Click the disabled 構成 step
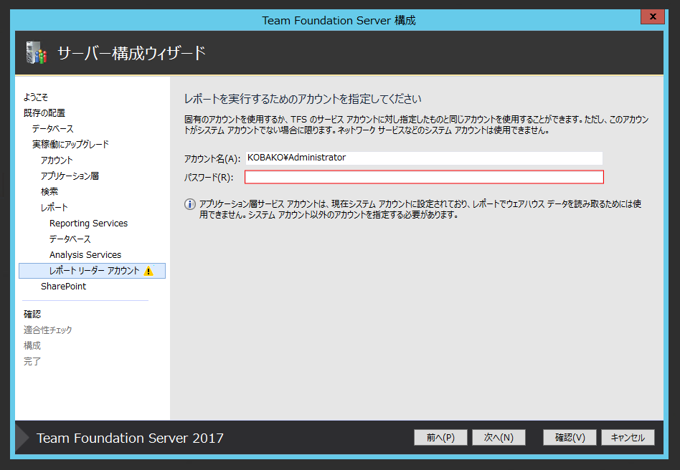This screenshot has height=470, width=680. [x=32, y=346]
